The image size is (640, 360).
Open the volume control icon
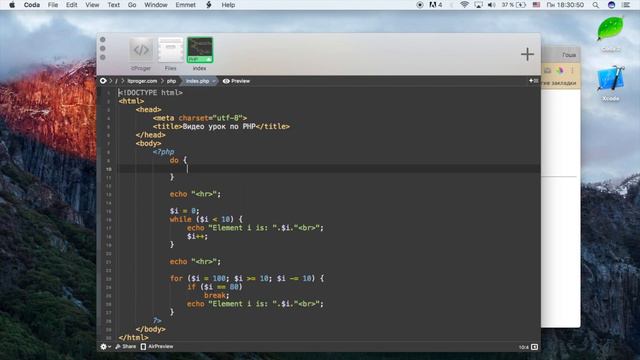[x=491, y=5]
